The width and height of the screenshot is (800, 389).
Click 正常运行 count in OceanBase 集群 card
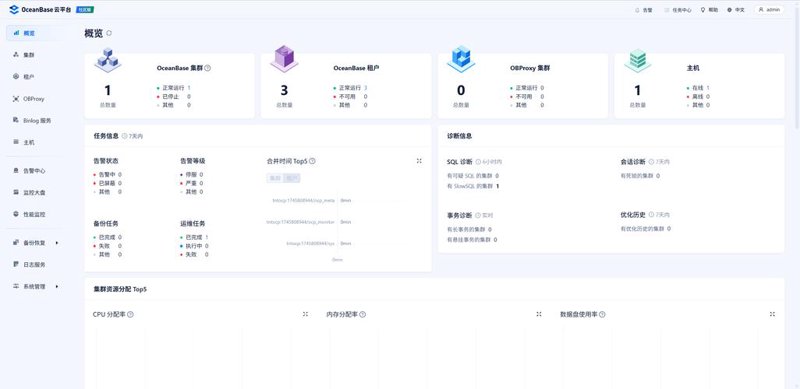click(x=189, y=88)
